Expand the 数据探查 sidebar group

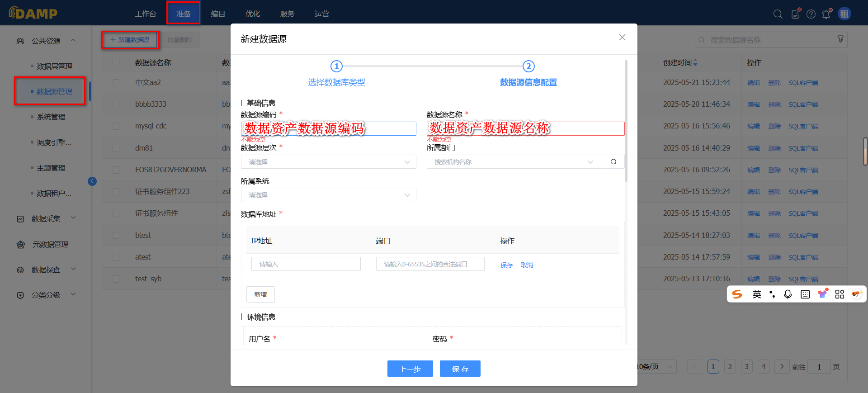tap(73, 269)
